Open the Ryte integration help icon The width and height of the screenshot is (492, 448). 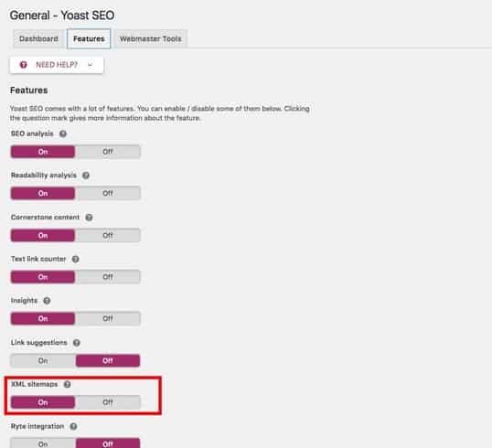[x=73, y=426]
